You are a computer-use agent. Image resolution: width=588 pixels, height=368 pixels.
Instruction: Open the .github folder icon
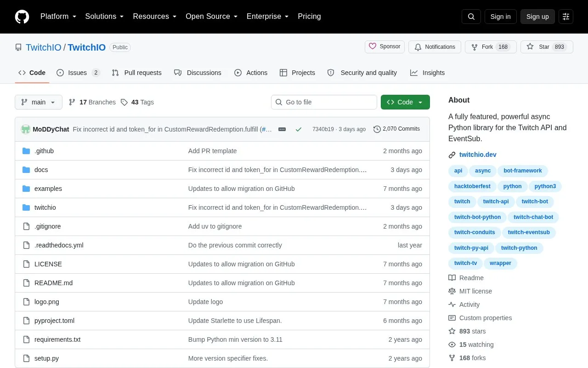(x=26, y=151)
